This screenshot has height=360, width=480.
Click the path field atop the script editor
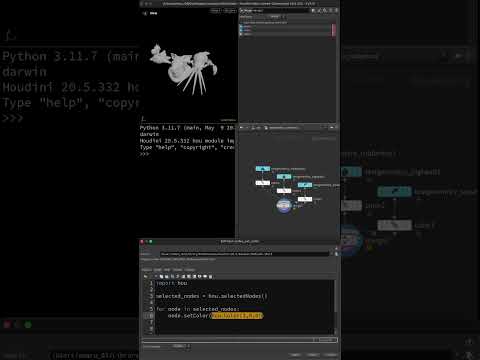click(x=244, y=254)
